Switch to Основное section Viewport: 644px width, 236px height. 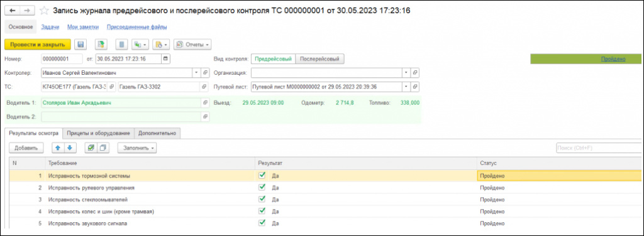tap(21, 27)
